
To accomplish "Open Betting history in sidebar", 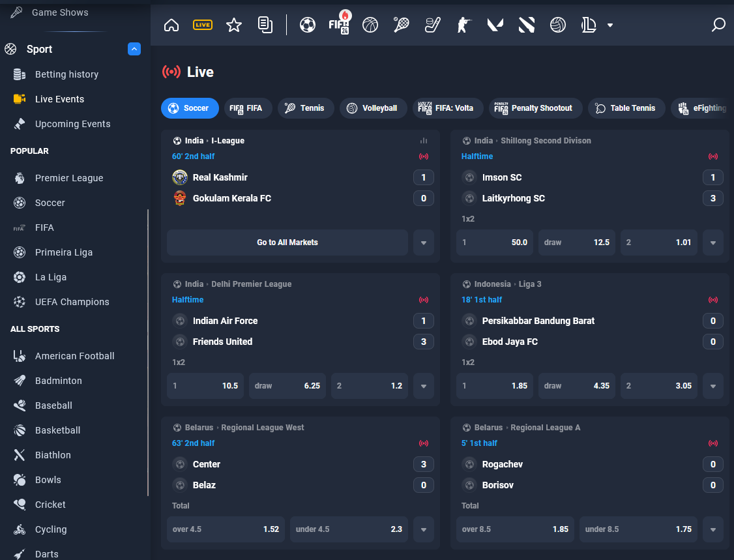I will coord(66,74).
